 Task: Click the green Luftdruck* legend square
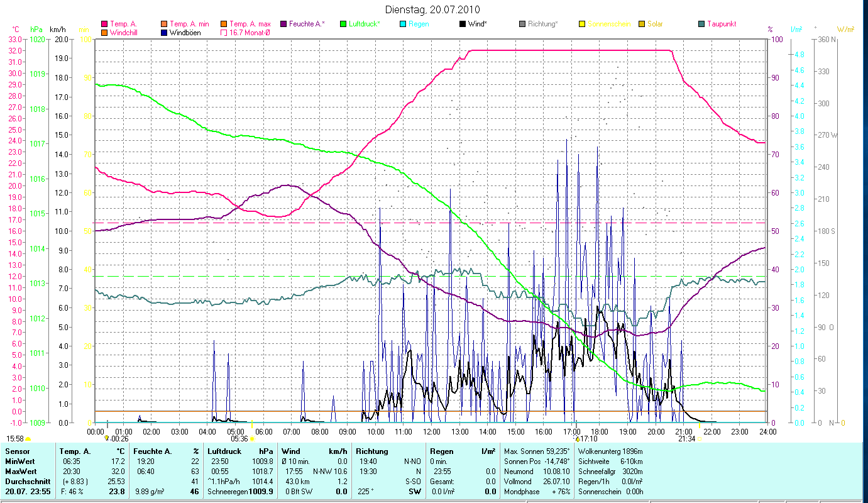(x=343, y=24)
